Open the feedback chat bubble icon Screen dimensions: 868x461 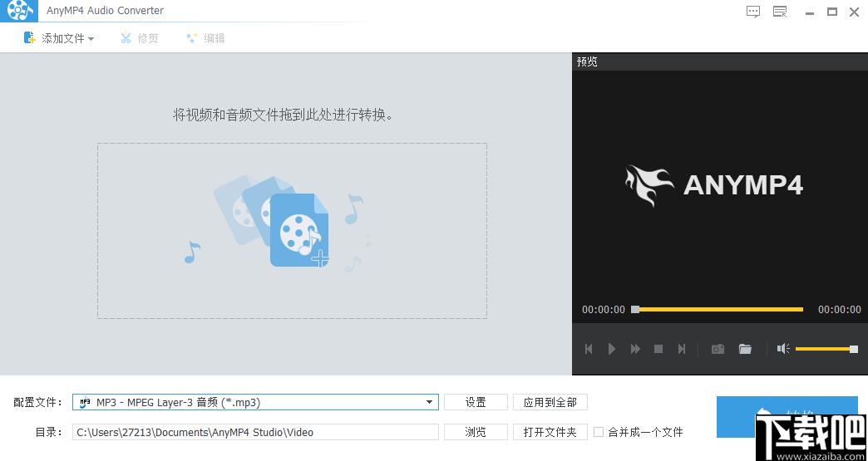tap(753, 12)
